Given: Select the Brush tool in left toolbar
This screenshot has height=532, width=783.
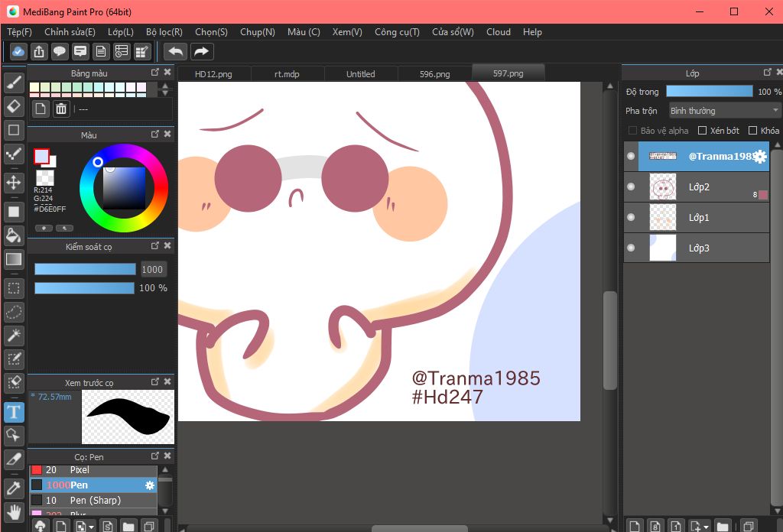Looking at the screenshot, I should [x=14, y=83].
